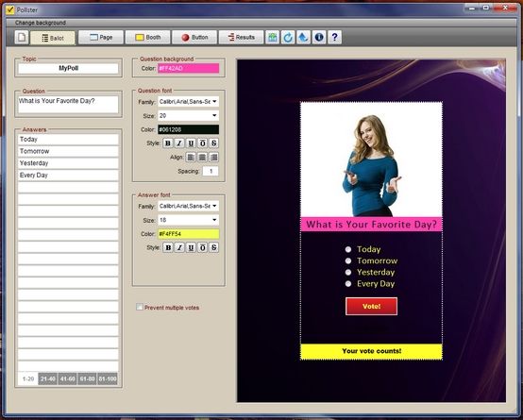The width and height of the screenshot is (523, 420).
Task: Click the Every Day answer field
Action: coord(68,176)
